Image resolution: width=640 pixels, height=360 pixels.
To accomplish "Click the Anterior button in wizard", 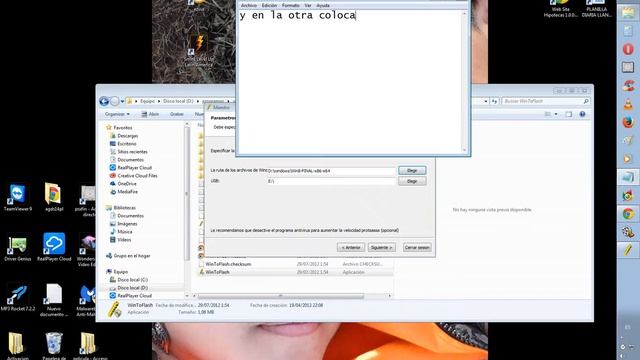I will click(x=351, y=247).
